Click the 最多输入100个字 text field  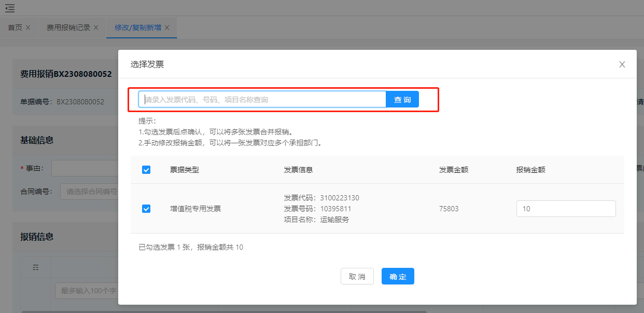87,291
